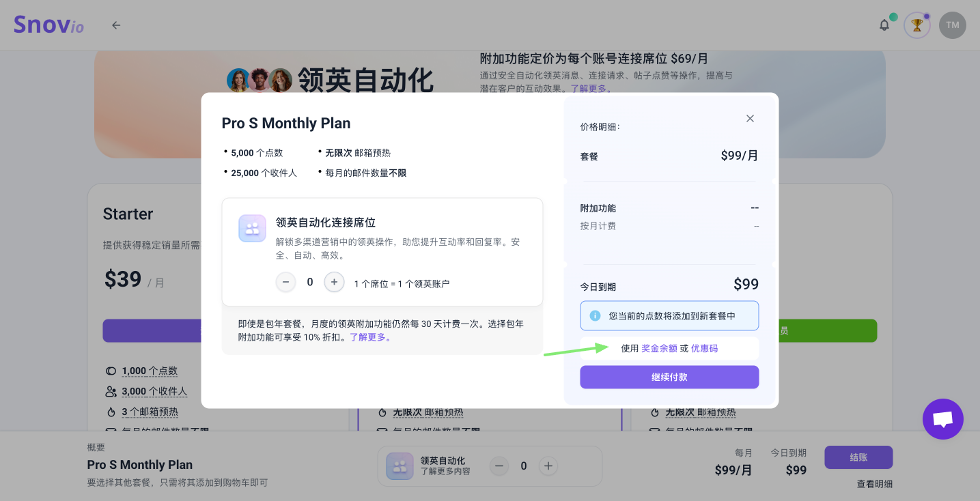Click 3 个邮箱预热 in Starter plan

coord(150,412)
